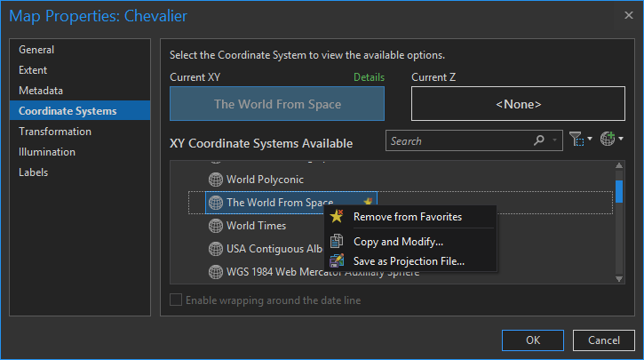Open the Current XY Details link
This screenshot has width=644, height=360.
pyautogui.click(x=369, y=77)
